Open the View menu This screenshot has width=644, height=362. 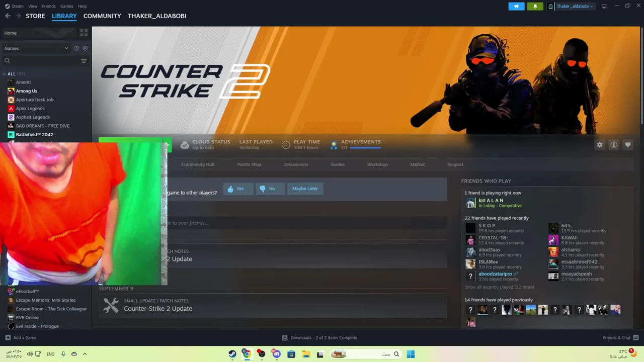coord(33,6)
